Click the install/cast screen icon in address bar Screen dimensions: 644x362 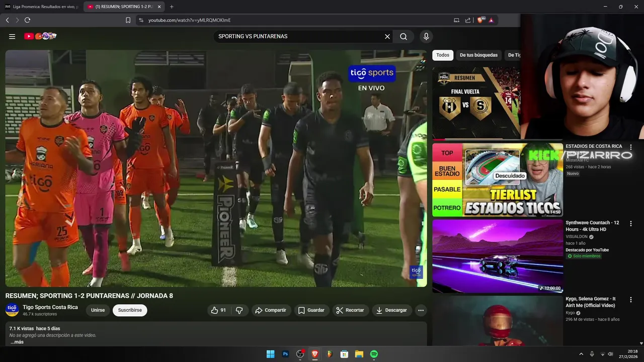point(456,20)
